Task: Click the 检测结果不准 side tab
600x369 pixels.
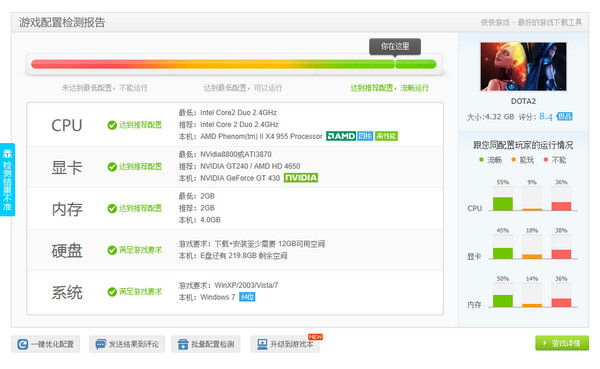Action: 7,180
